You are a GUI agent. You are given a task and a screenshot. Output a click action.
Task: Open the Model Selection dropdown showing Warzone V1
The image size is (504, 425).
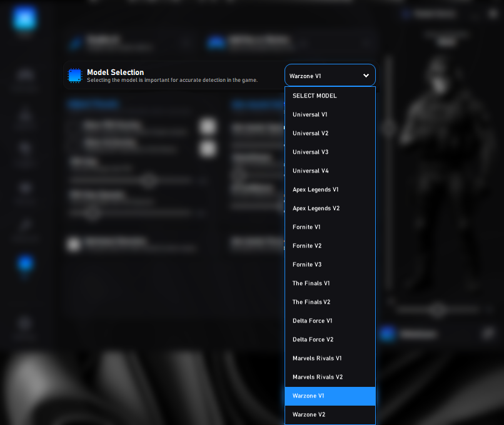[330, 76]
